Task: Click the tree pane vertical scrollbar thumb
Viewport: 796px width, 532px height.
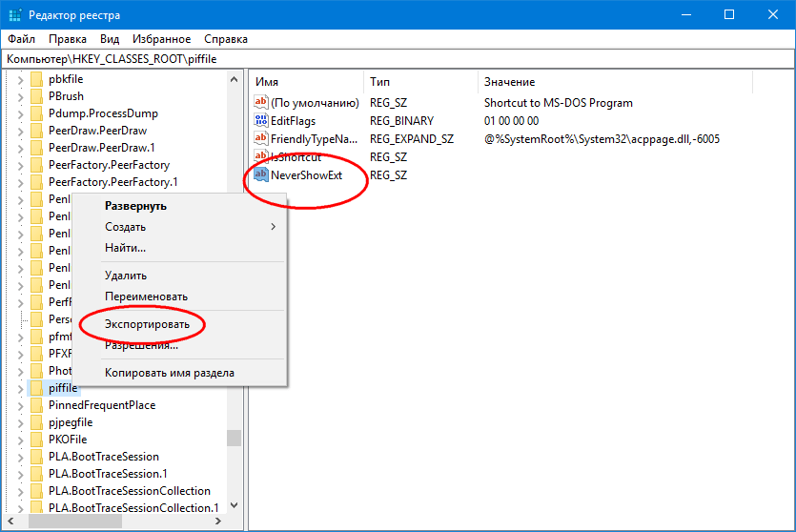Action: 234,438
